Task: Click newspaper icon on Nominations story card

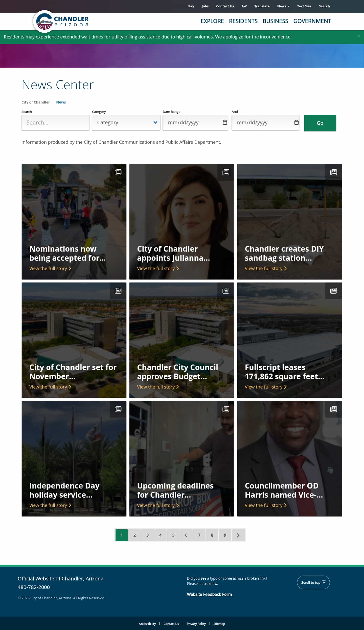Action: point(118,172)
